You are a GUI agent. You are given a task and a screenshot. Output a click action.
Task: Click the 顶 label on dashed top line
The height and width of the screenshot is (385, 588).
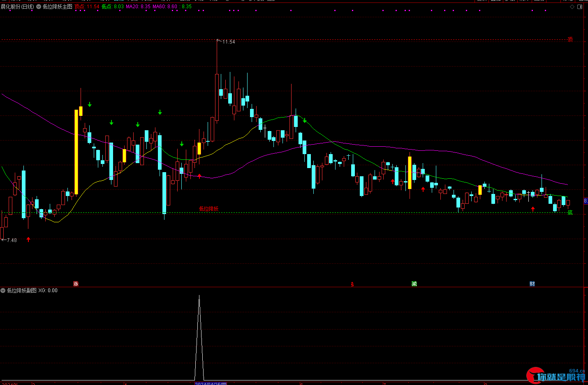pyautogui.click(x=570, y=40)
